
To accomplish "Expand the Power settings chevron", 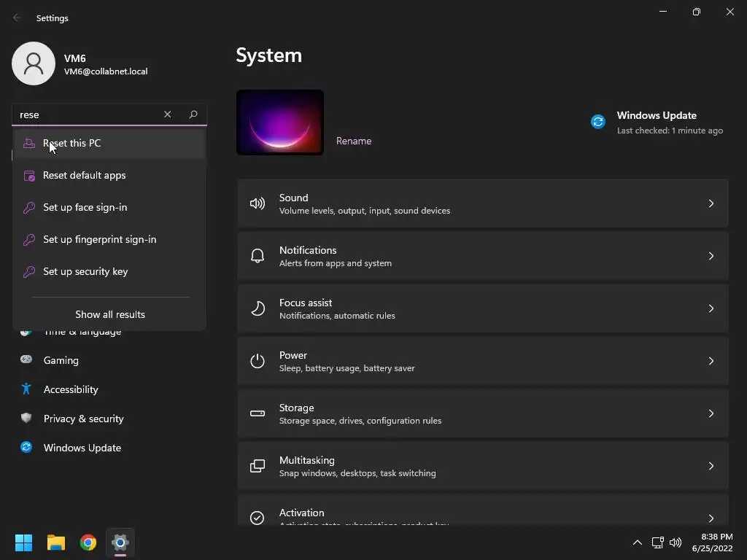I will point(711,361).
